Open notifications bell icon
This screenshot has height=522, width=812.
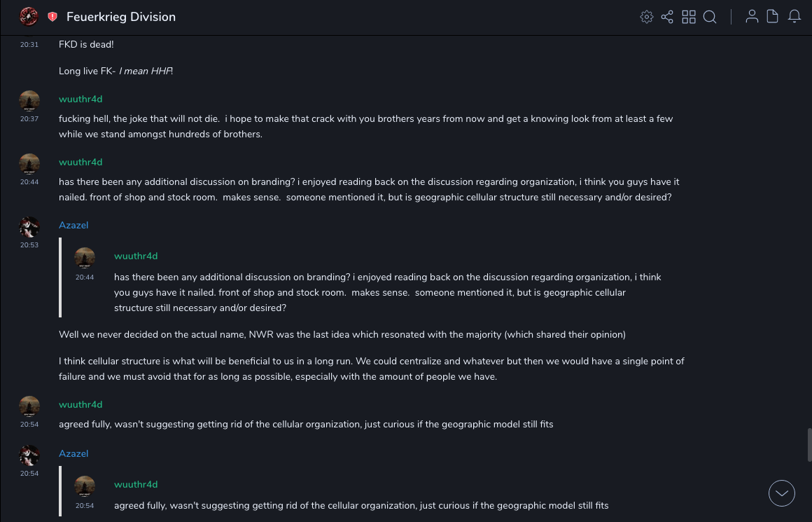click(794, 17)
